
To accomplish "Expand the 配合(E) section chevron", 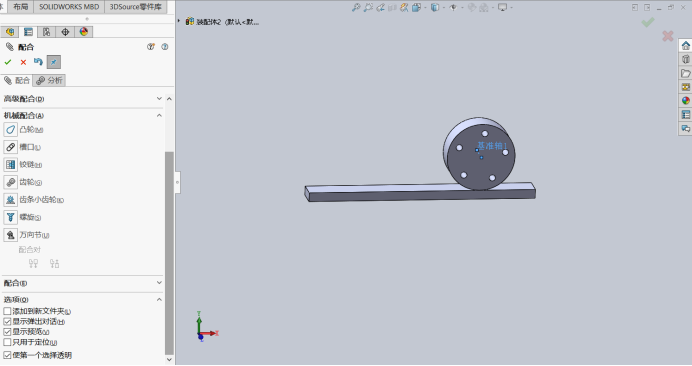I will click(x=159, y=283).
